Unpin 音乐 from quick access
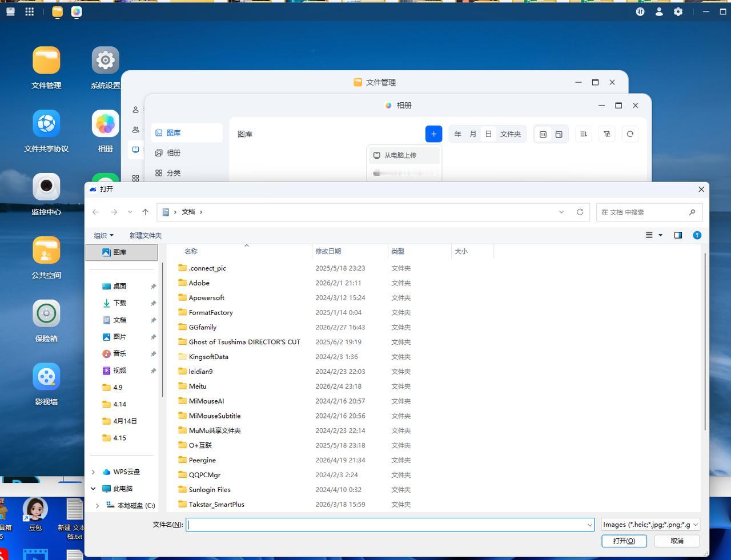 (153, 354)
